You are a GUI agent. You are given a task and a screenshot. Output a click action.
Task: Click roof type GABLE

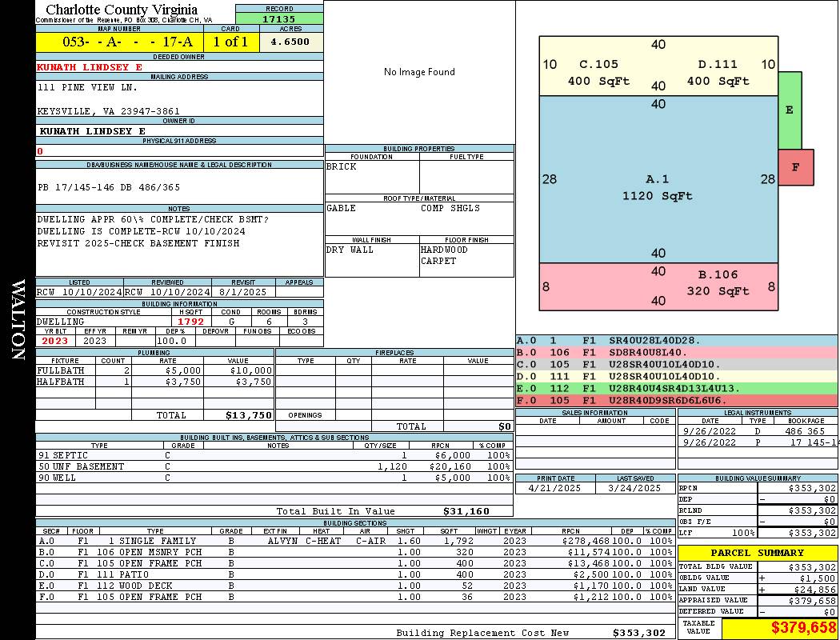tap(341, 208)
